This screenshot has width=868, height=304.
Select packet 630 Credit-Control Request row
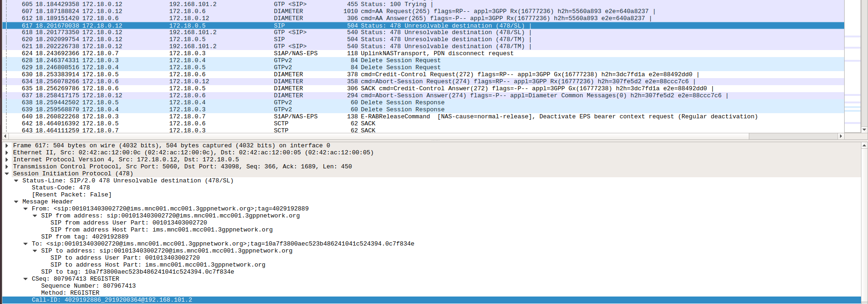(423, 74)
